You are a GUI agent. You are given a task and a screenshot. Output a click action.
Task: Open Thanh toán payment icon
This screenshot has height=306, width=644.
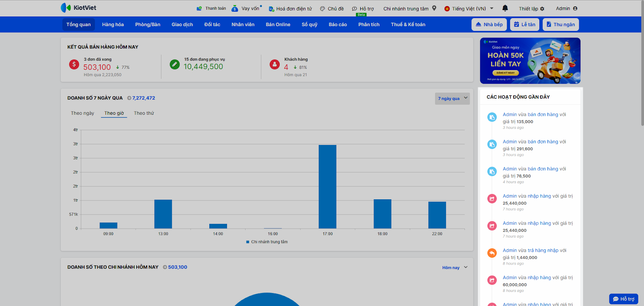pos(199,8)
